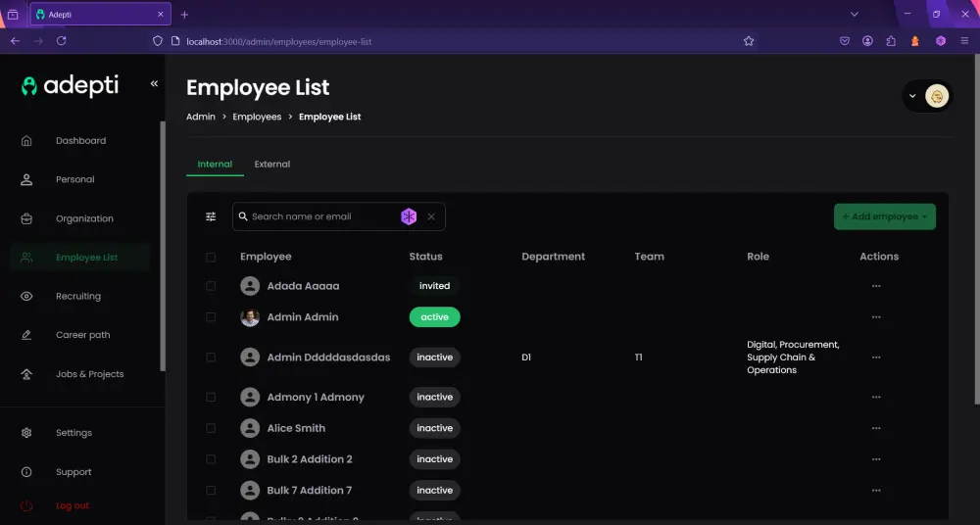Screen dimensions: 980x525
Task: Check the box for Bulk 2 Addition 2
Action: pyautogui.click(x=211, y=459)
